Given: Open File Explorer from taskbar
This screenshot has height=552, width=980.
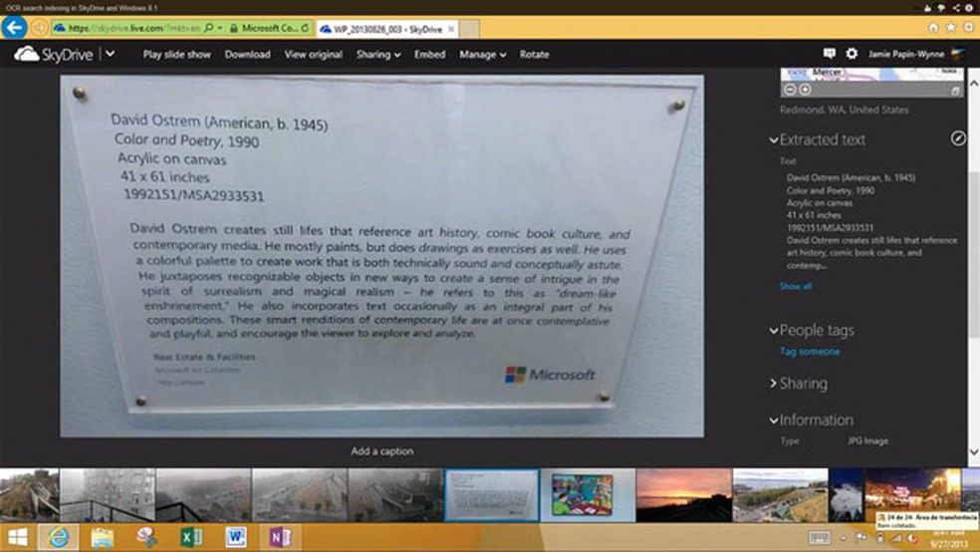Looking at the screenshot, I should [x=103, y=538].
